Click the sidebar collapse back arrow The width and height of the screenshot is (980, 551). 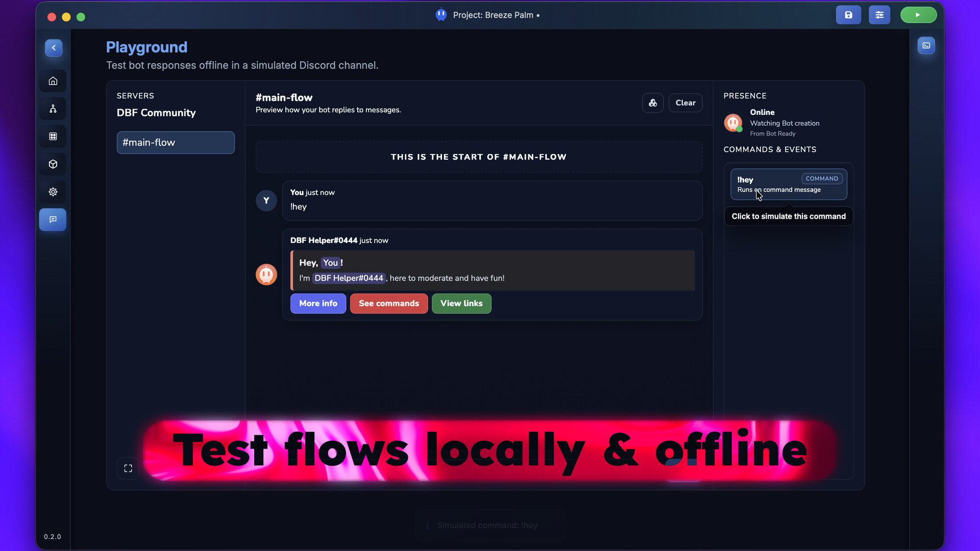(x=54, y=48)
